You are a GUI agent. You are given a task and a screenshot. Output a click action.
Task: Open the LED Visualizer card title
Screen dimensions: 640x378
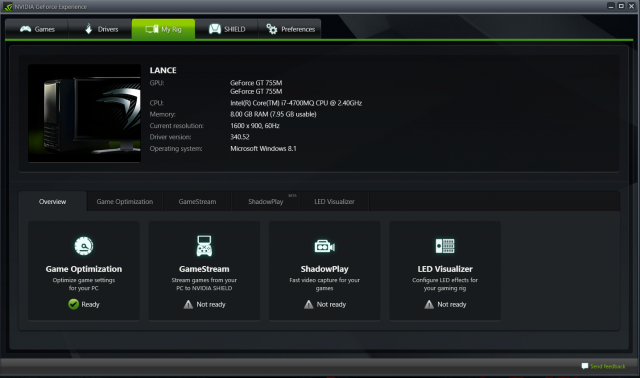tap(445, 269)
